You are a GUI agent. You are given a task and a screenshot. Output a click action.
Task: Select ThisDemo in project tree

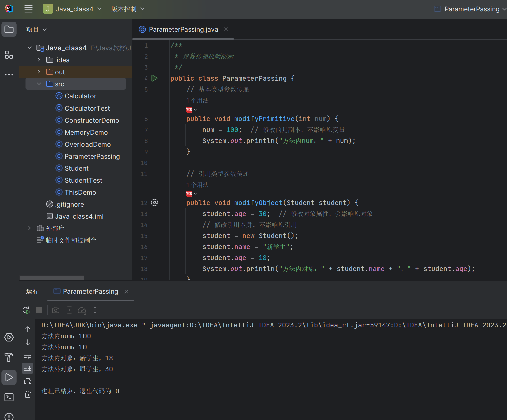point(80,192)
